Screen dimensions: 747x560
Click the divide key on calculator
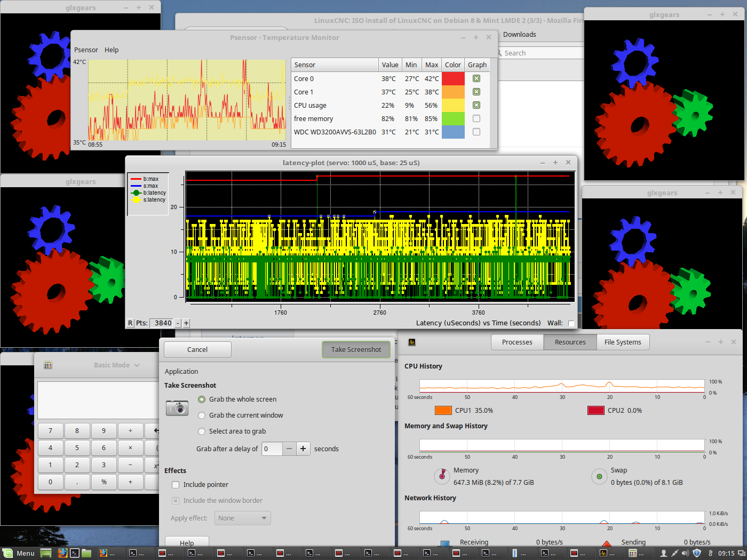(130, 431)
